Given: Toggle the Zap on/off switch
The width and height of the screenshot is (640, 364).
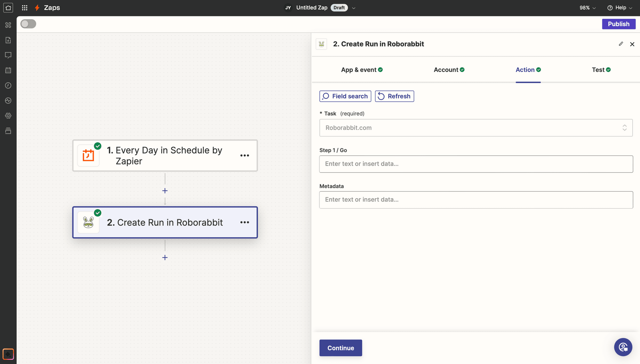Looking at the screenshot, I should coord(28,24).
